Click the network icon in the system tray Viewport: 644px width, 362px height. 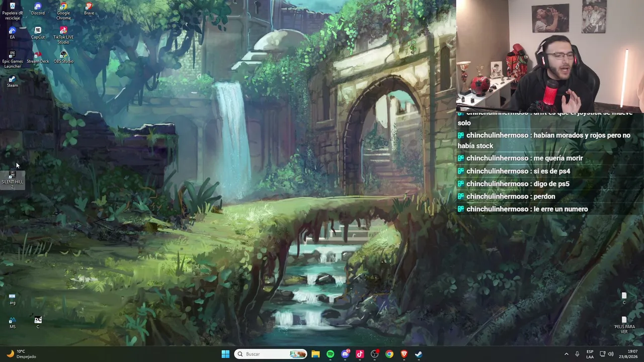pos(602,354)
